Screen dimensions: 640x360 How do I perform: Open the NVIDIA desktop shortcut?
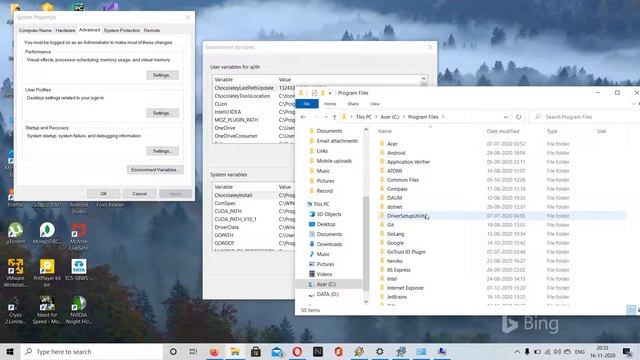coord(78,310)
